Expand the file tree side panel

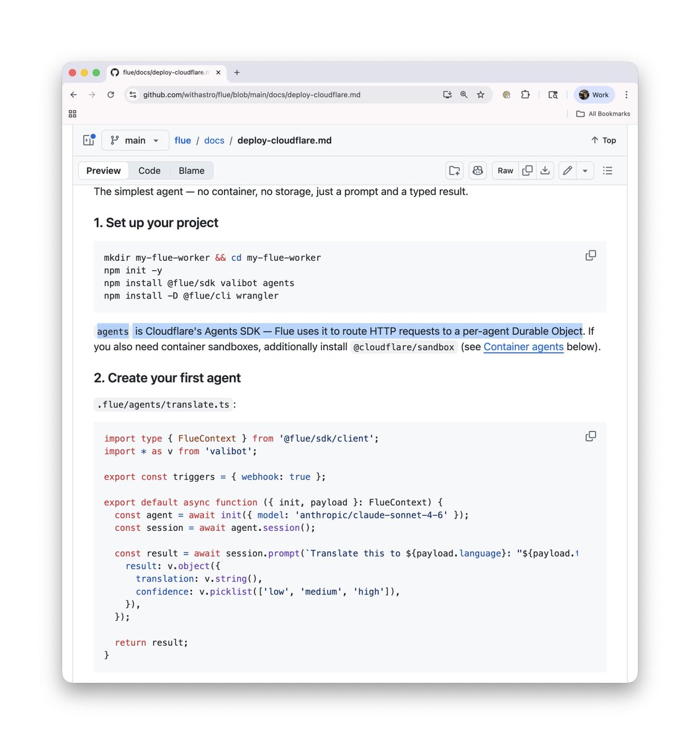[89, 140]
